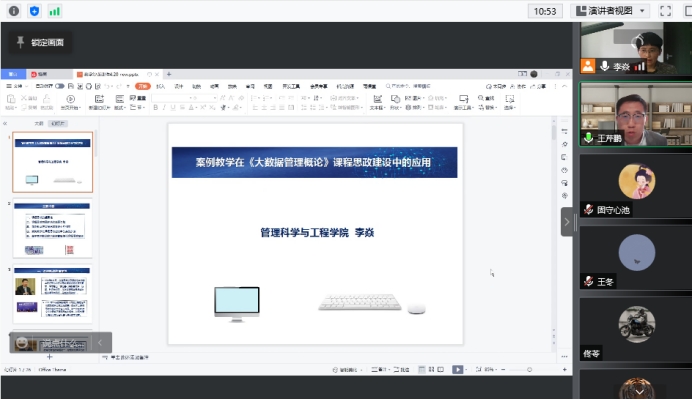The image size is (692, 400).
Task: Select the first slide thumbnail
Action: [52, 162]
